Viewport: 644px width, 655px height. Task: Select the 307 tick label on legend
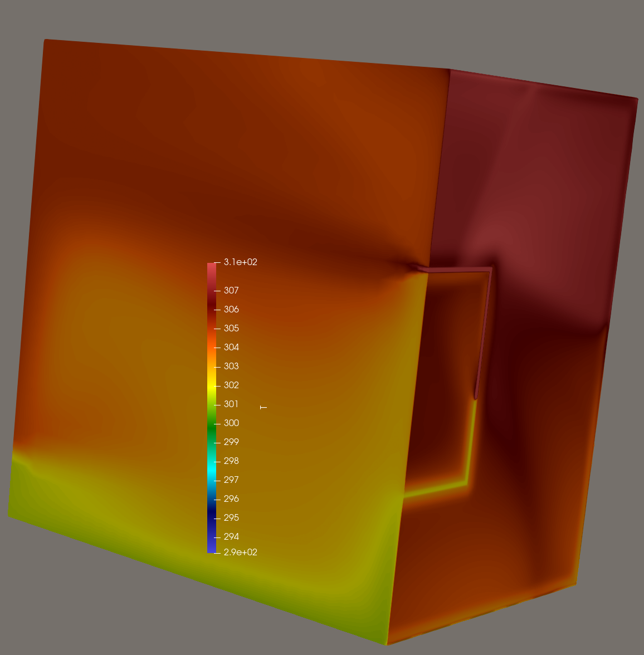pyautogui.click(x=231, y=291)
